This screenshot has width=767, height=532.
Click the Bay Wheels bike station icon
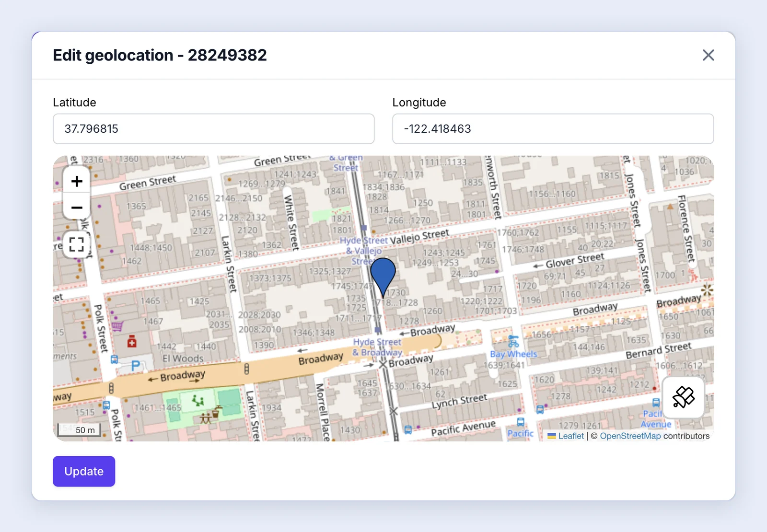513,341
